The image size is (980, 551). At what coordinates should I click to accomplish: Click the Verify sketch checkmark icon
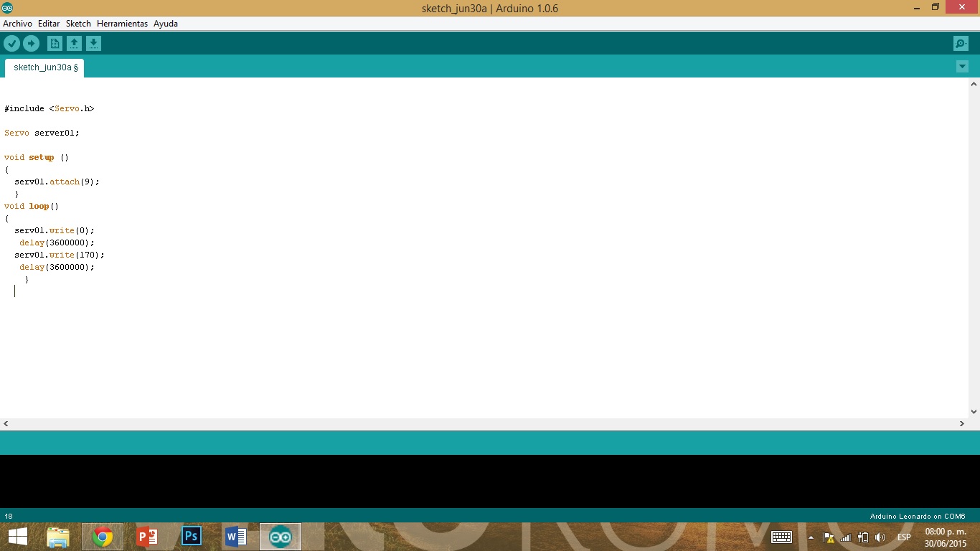pyautogui.click(x=11, y=44)
